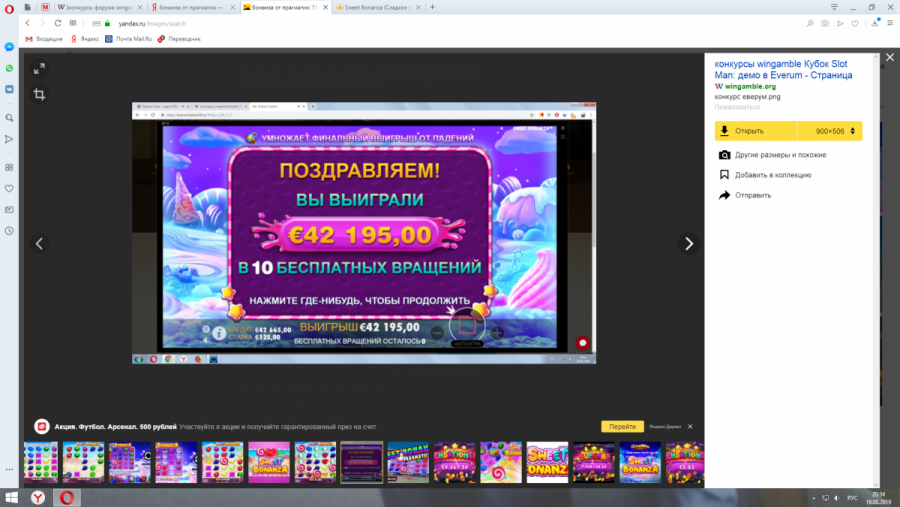Go back to previous page
The width and height of the screenshot is (900, 507).
[28, 24]
